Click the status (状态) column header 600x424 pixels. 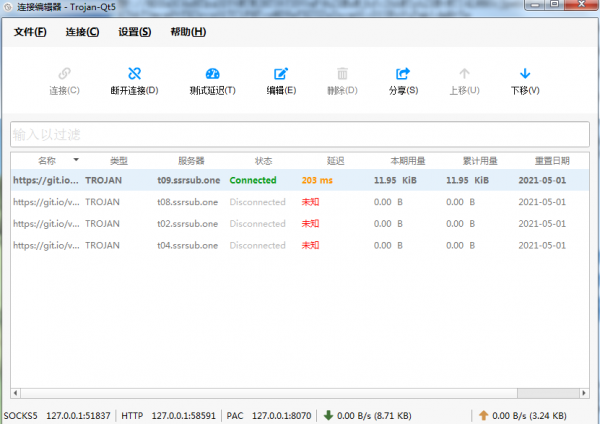[x=263, y=160]
